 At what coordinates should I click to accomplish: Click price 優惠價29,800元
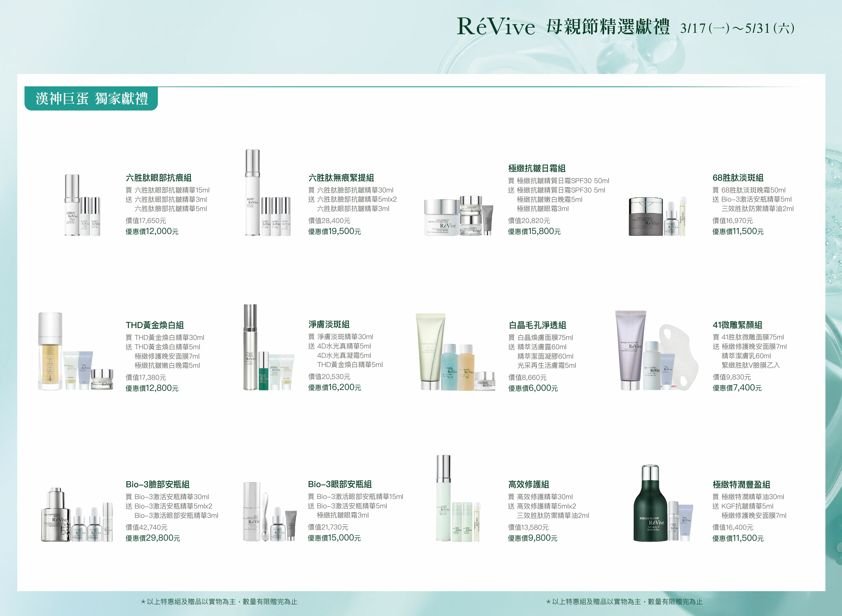point(153,538)
